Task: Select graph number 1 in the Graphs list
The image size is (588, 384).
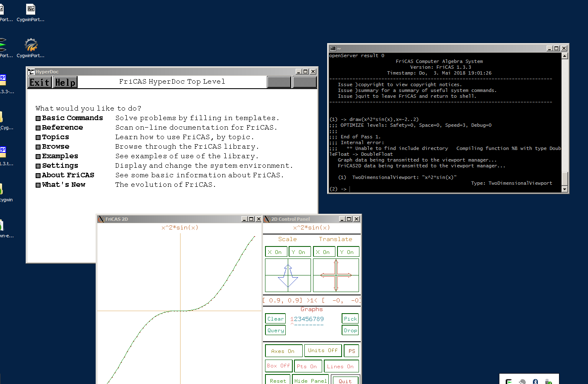Action: tap(292, 319)
